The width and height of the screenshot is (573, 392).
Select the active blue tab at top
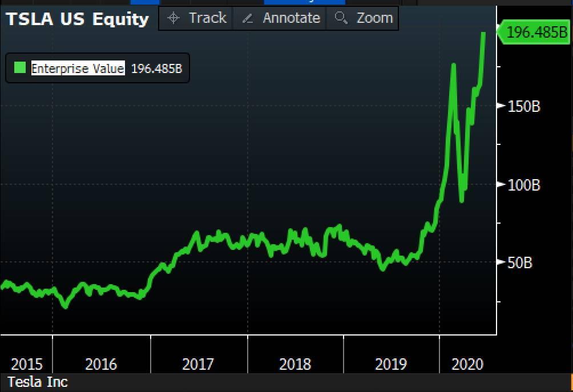pos(305,2)
